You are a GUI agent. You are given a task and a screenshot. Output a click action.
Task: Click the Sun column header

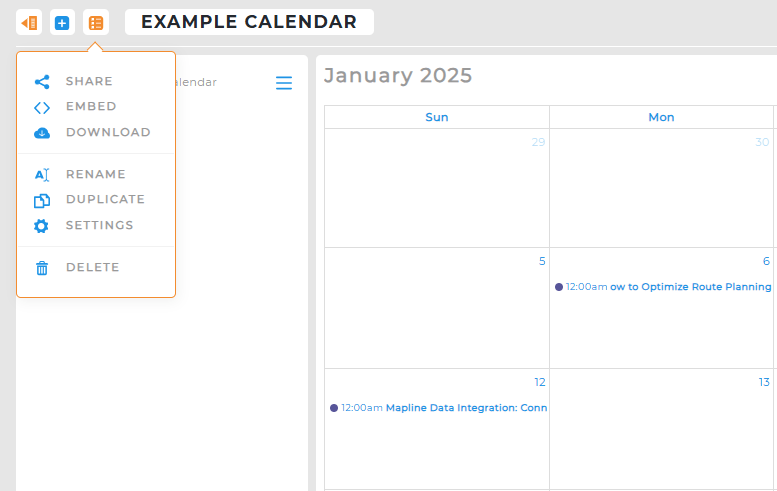coord(437,117)
